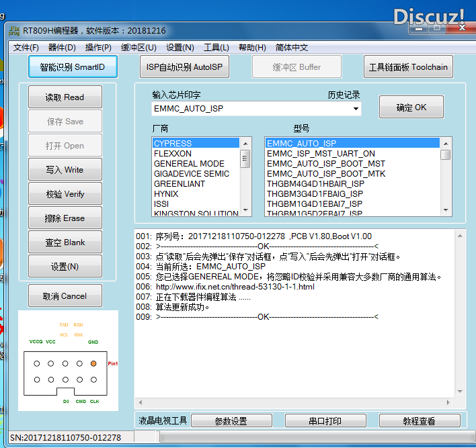Screen dimensions: 476x448
Task: Select CYPRESS in manufacturer list
Action: tap(196, 143)
